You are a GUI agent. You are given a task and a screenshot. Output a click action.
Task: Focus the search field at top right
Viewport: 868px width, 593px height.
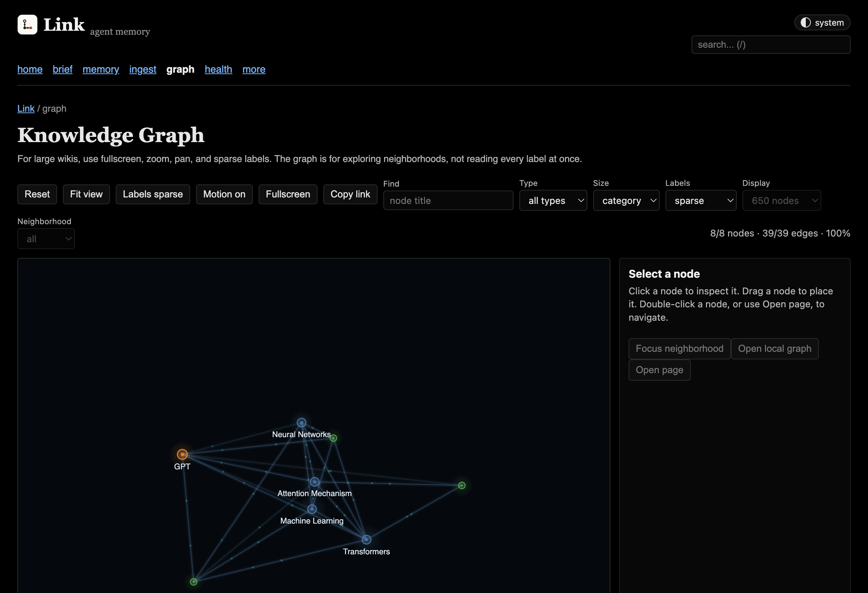(771, 45)
